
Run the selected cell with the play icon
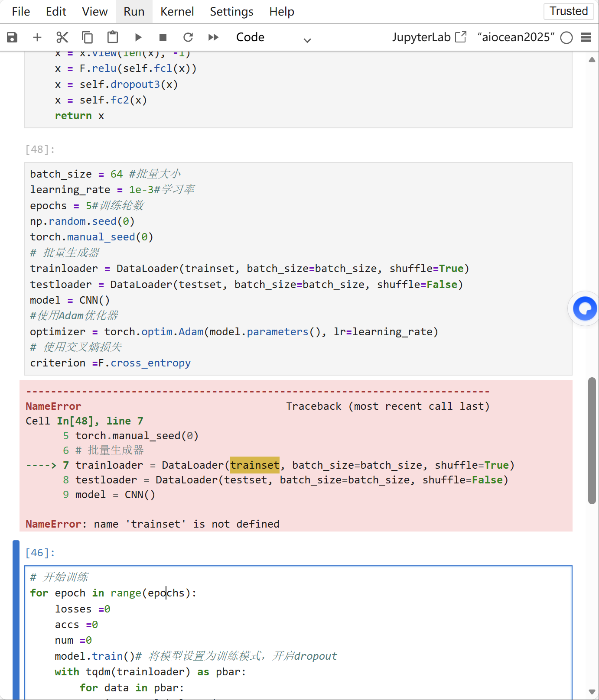click(x=138, y=37)
